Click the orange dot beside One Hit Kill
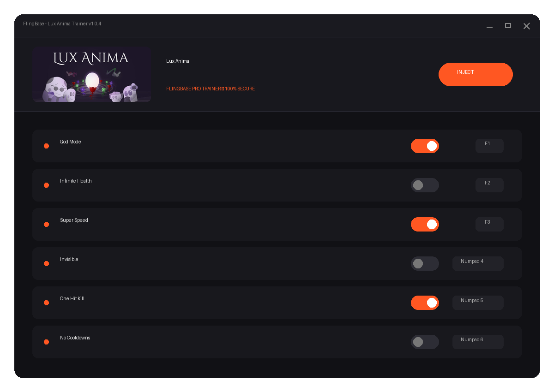The width and height of the screenshot is (554, 392). point(46,303)
